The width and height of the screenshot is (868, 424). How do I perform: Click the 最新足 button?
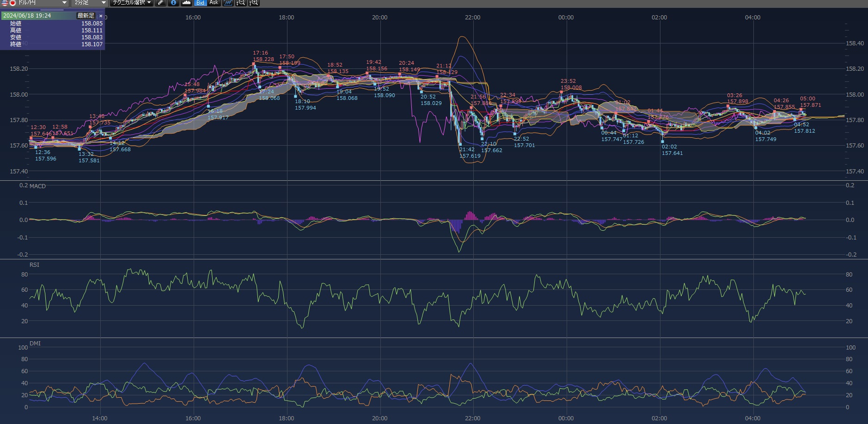(86, 16)
